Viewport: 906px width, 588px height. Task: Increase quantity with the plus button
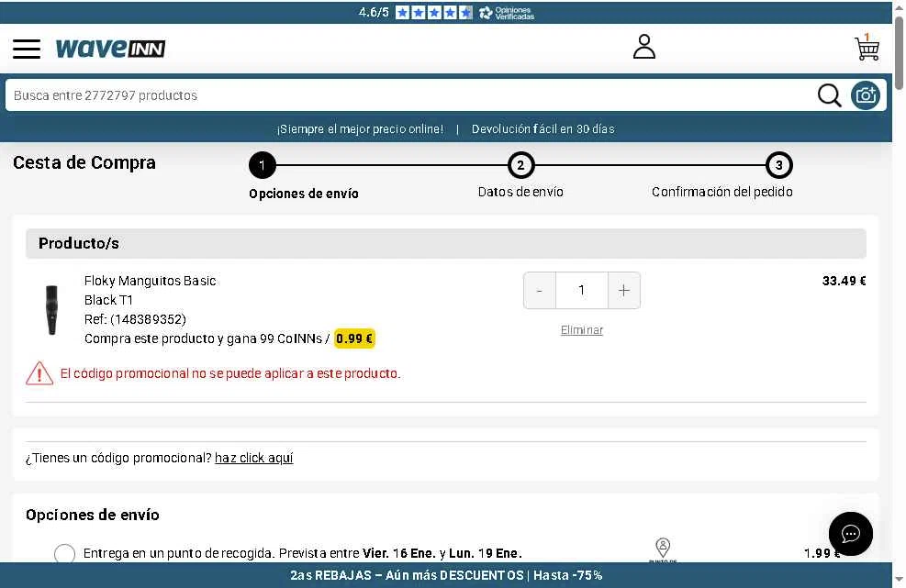(x=624, y=291)
